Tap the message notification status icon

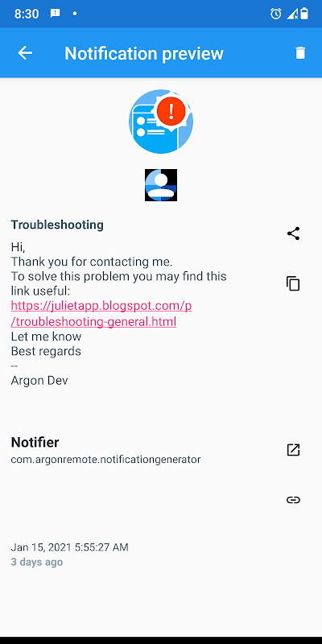(x=55, y=14)
